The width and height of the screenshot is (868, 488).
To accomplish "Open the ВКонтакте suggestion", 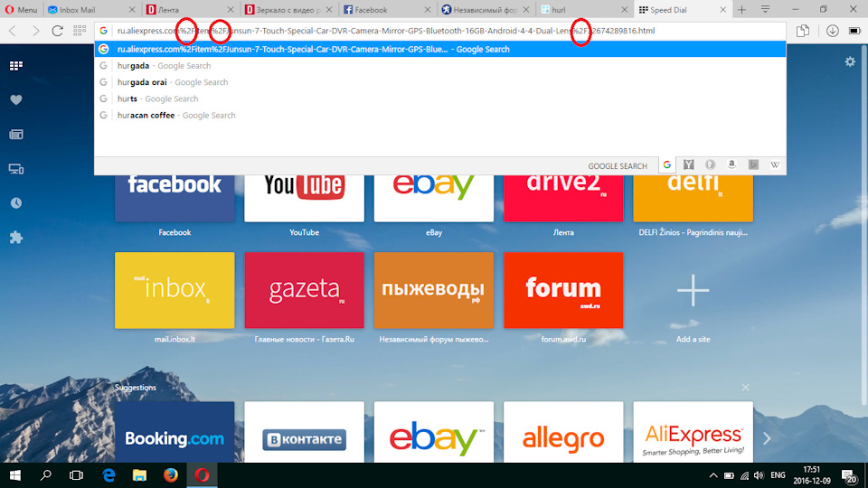I will tap(304, 432).
